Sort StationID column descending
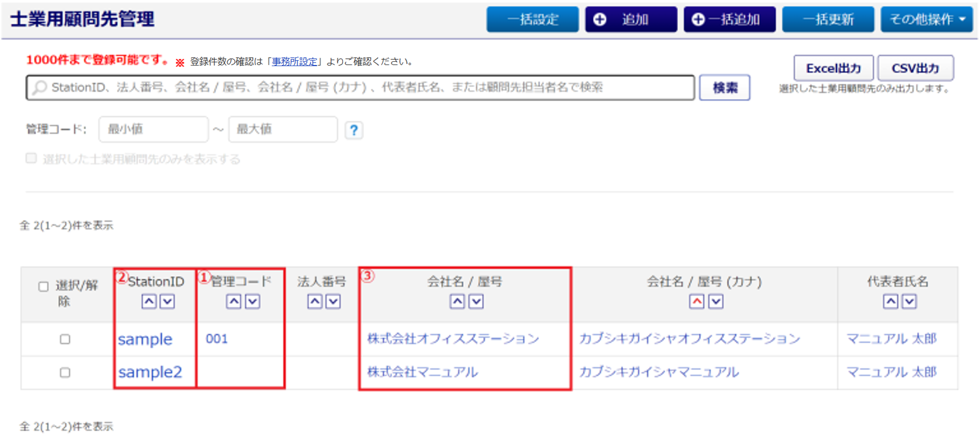This screenshot has width=980, height=441. [x=168, y=302]
